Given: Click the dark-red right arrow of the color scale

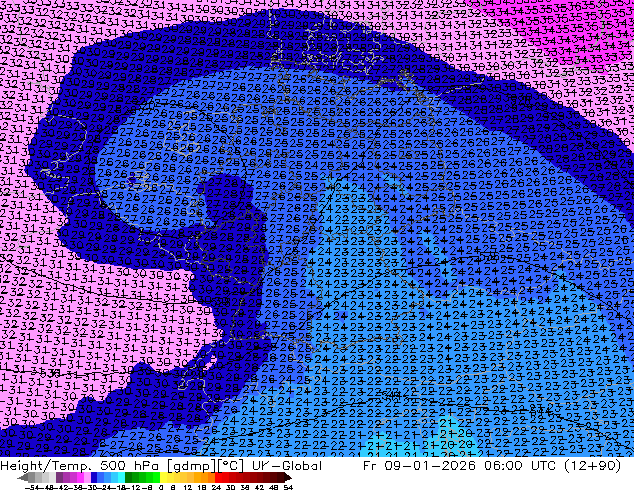Looking at the screenshot, I should (287, 477).
